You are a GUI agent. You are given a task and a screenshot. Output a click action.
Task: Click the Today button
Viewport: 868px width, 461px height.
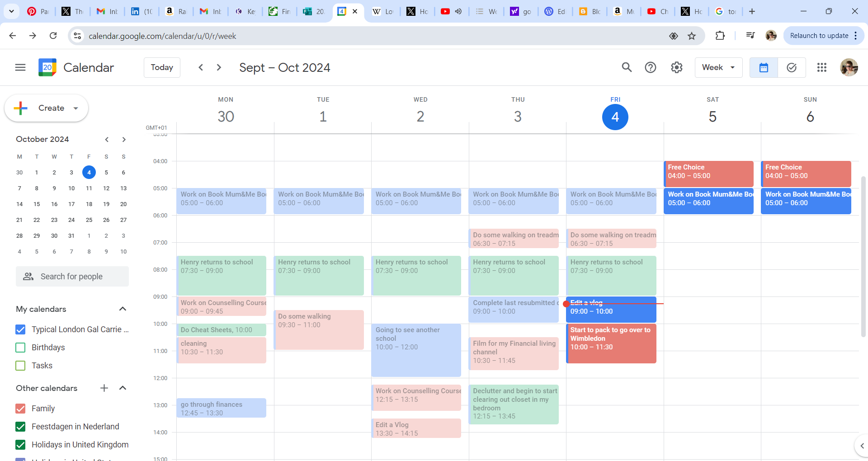pyautogui.click(x=162, y=67)
